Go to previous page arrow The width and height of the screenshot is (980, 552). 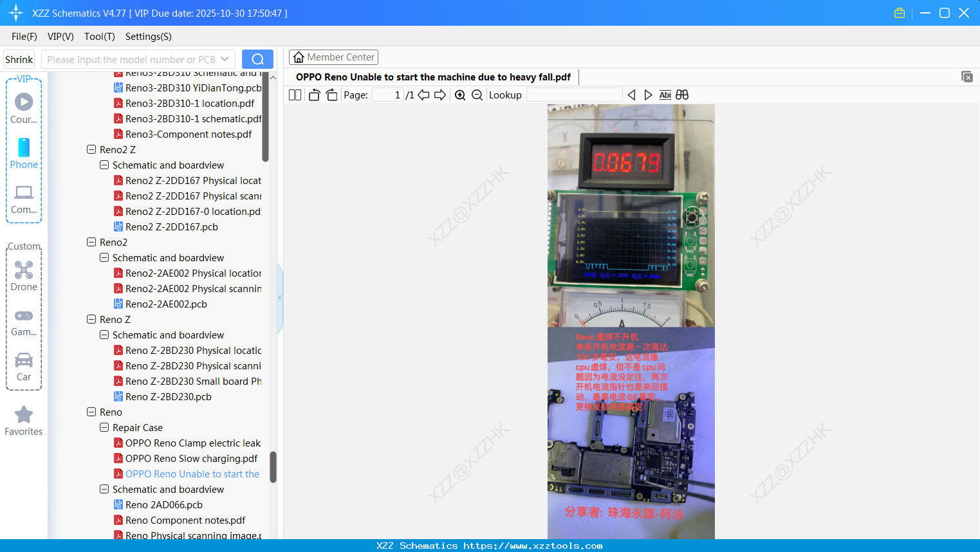[x=423, y=95]
